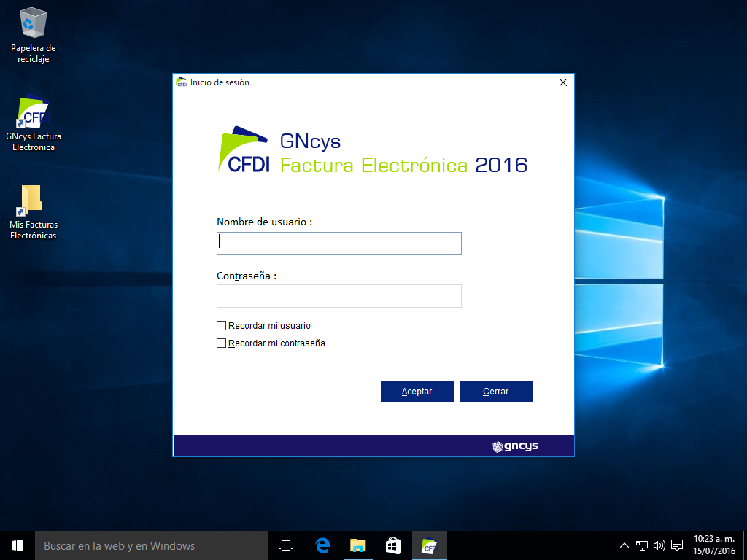Click the Aceptar button

tap(417, 392)
